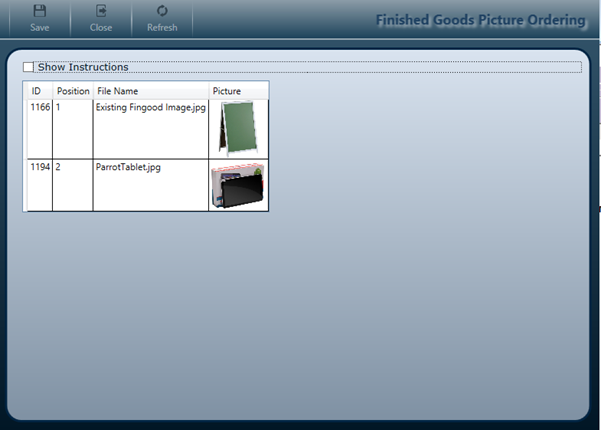Click ID cell 1166
The height and width of the screenshot is (430, 601).
(40, 107)
